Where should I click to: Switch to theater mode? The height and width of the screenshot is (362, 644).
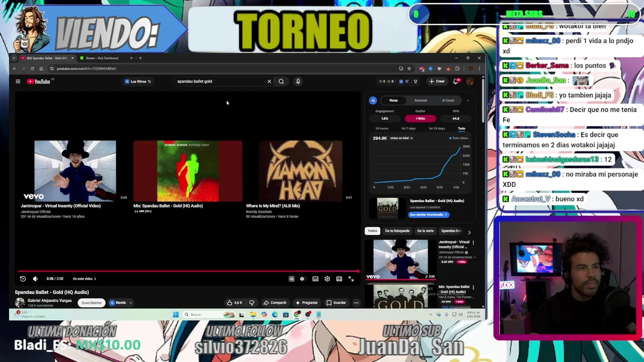click(x=339, y=279)
